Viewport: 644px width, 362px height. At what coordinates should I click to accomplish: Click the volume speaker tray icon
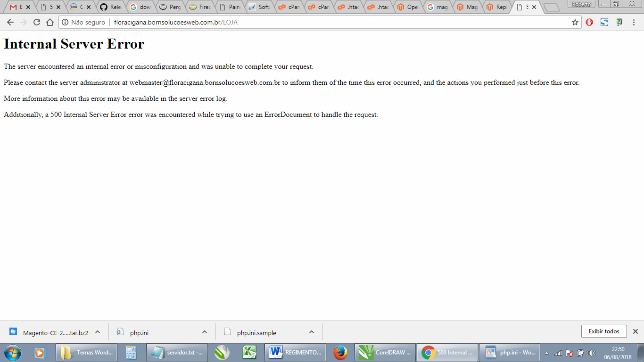pos(592,353)
